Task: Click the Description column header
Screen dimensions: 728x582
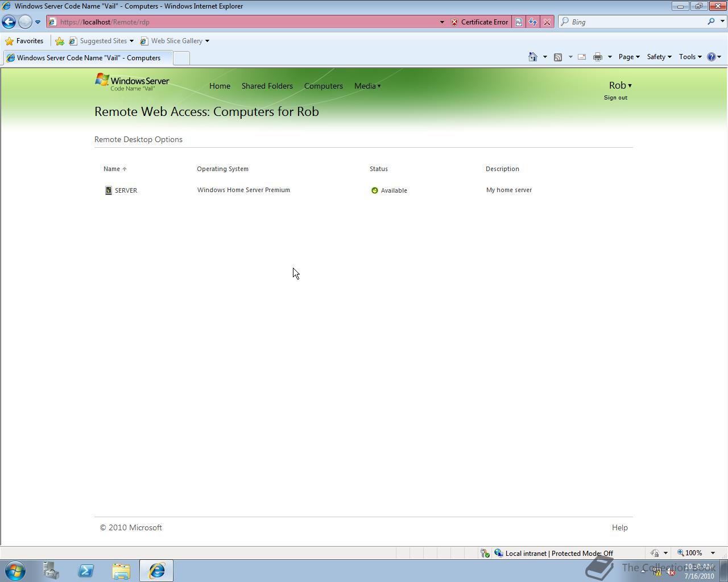Action: [x=502, y=169]
